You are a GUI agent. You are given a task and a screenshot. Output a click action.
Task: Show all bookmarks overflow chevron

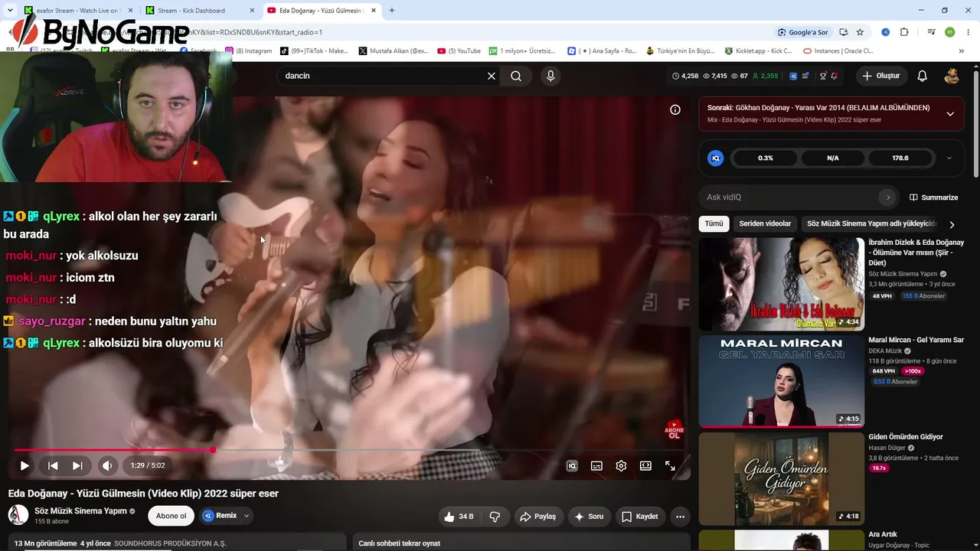[963, 51]
